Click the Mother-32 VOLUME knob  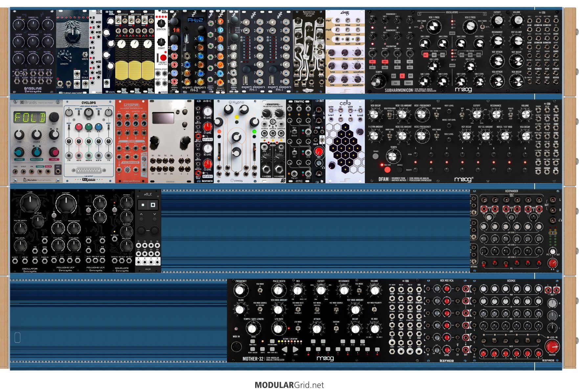[x=374, y=290]
